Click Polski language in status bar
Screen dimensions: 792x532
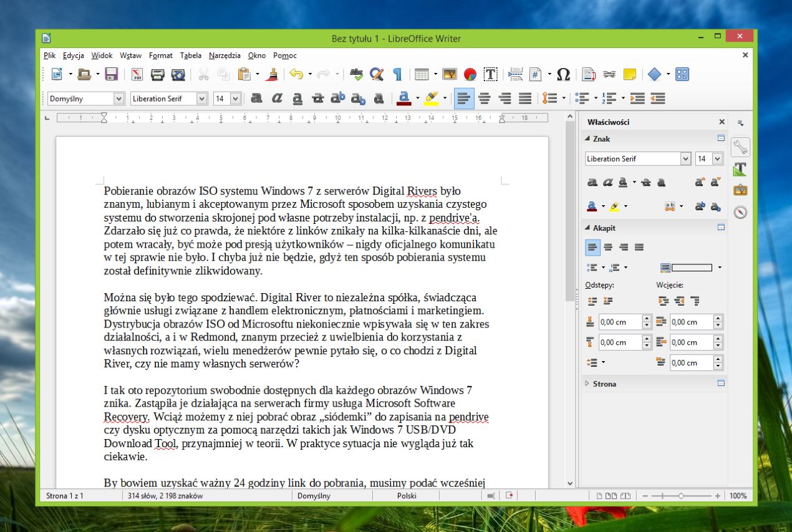click(407, 496)
